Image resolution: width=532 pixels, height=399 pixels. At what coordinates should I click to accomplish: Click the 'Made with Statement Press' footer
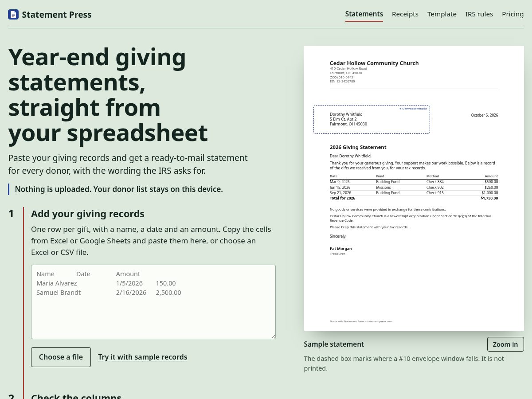pos(361,321)
